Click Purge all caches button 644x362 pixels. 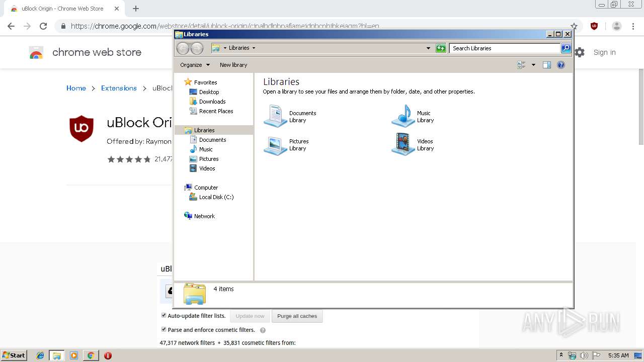point(297,316)
